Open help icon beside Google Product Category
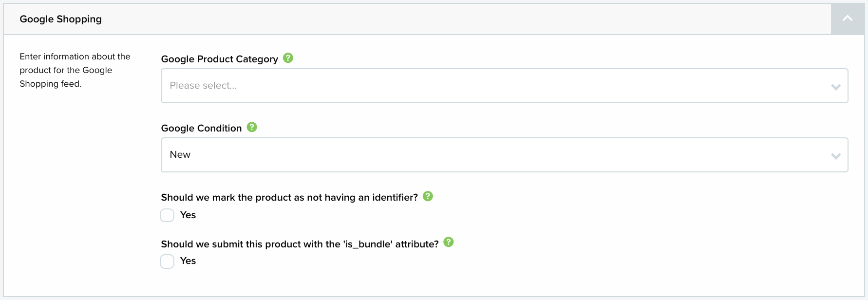The image size is (868, 300). [288, 58]
